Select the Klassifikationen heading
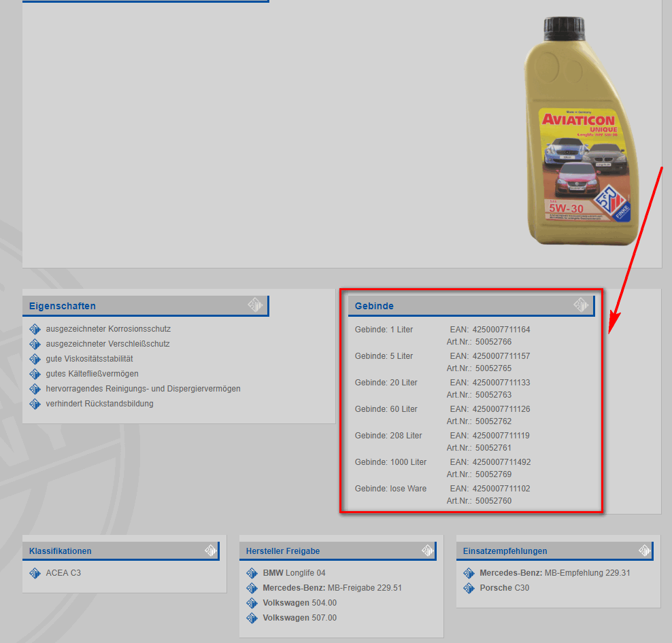Screen dimensions: 672x643 click(x=60, y=551)
